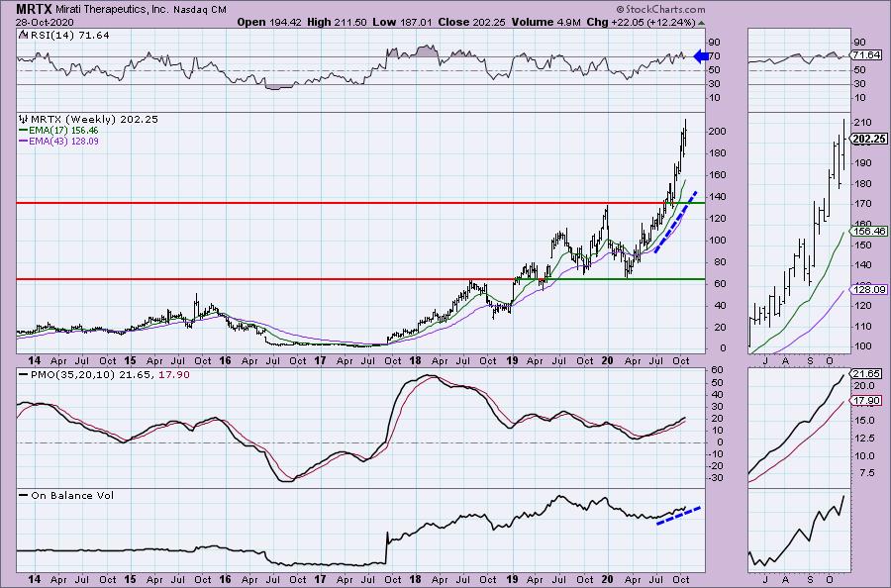The image size is (891, 588).
Task: Click the boxed 71.64 RSI value on right
Action: point(867,55)
